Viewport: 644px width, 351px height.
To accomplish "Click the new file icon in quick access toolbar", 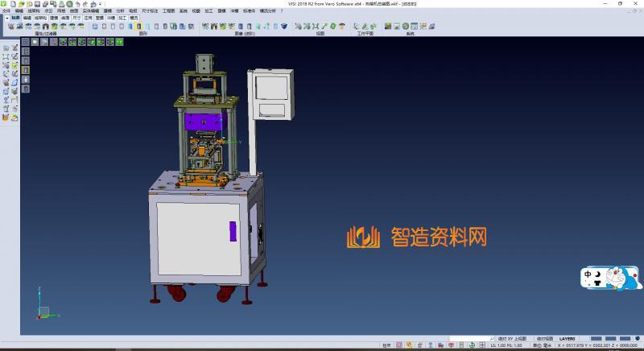I will [11, 4].
